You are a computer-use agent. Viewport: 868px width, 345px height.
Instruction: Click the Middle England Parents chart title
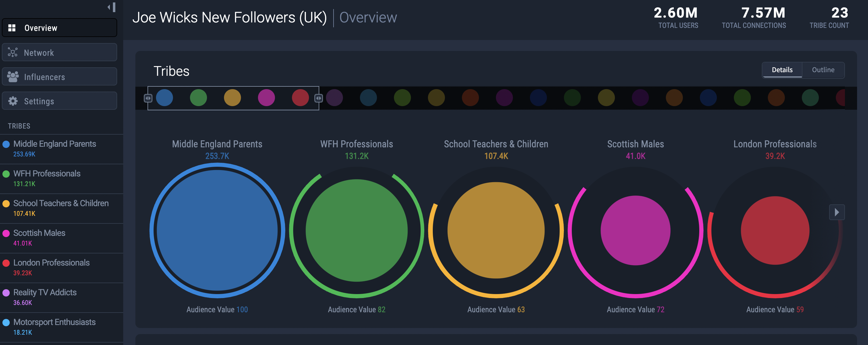(217, 144)
